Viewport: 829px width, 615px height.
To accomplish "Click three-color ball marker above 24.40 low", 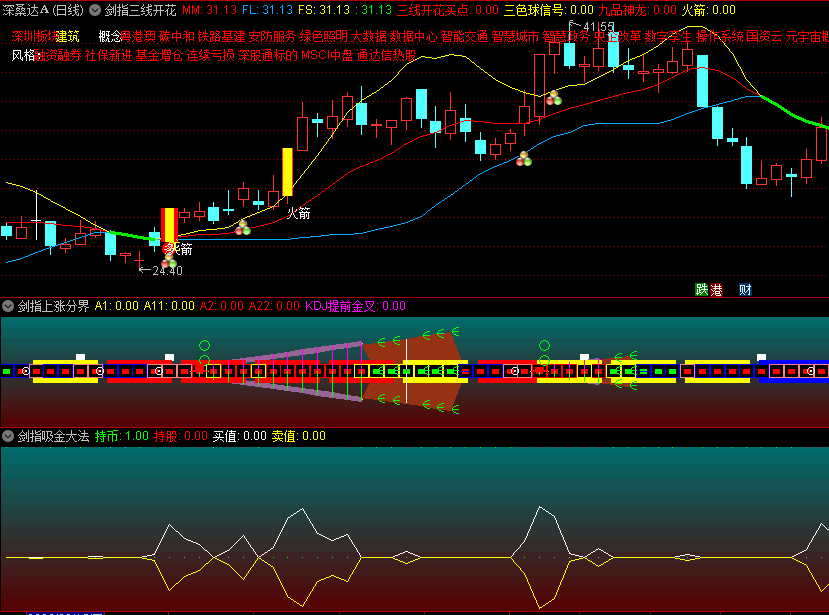I will click(169, 261).
